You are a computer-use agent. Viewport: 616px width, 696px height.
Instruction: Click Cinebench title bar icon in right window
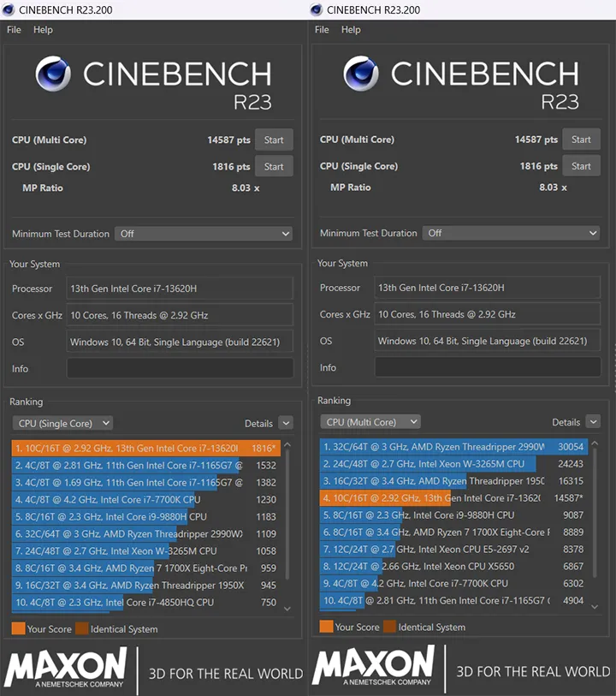click(317, 9)
